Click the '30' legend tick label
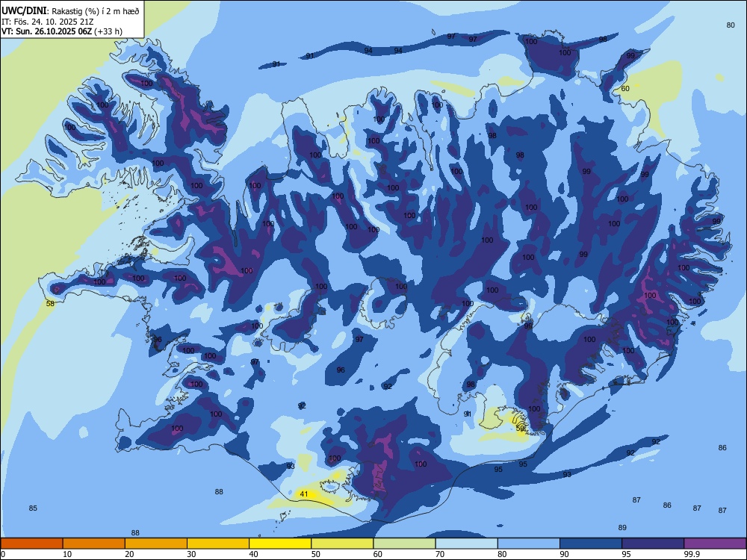747x560 pixels. point(191,554)
